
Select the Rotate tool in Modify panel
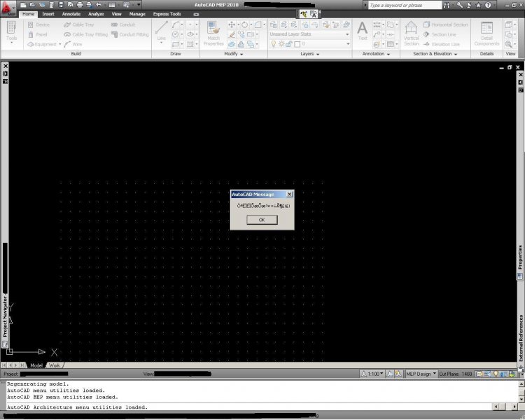click(x=245, y=24)
